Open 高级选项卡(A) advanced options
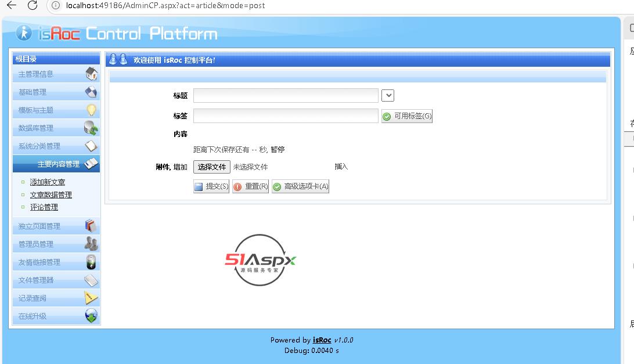This screenshot has height=364, width=634. click(300, 186)
